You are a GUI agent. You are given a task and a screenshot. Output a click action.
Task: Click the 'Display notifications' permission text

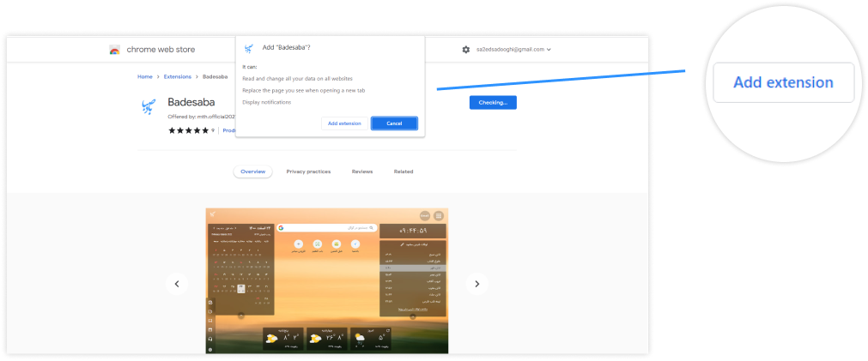click(x=267, y=102)
